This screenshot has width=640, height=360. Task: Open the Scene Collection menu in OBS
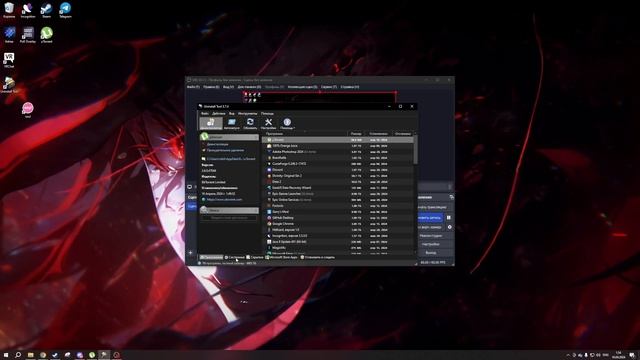pos(302,87)
